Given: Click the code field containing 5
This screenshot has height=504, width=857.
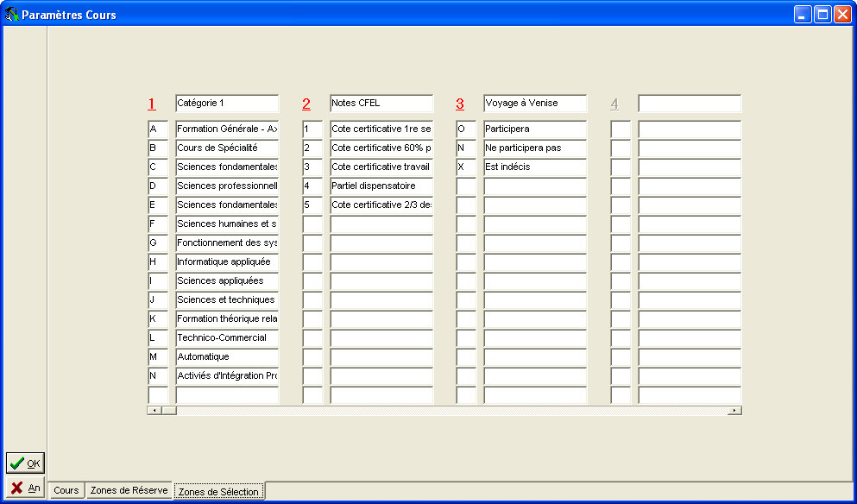Looking at the screenshot, I should click(312, 205).
